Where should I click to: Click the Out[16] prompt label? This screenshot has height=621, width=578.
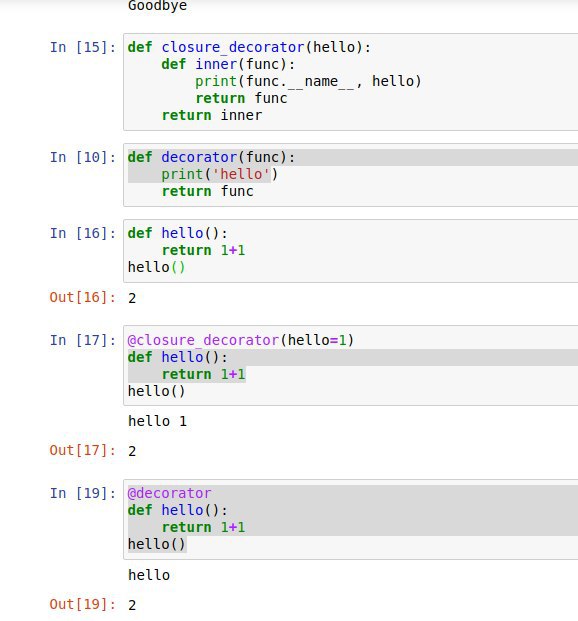(x=83, y=297)
